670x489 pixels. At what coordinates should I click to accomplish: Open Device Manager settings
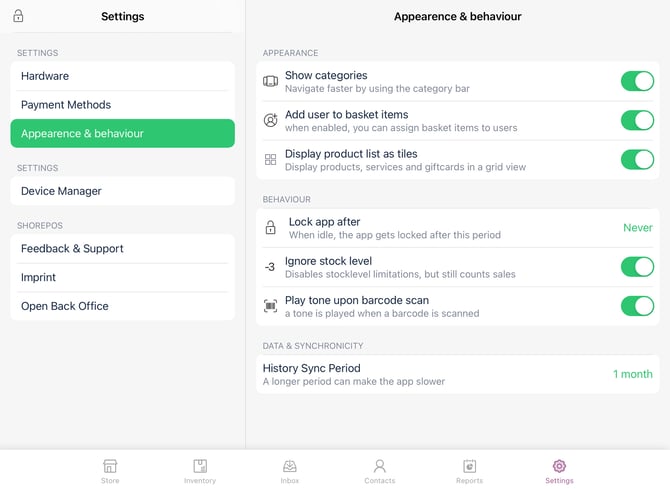tap(122, 191)
